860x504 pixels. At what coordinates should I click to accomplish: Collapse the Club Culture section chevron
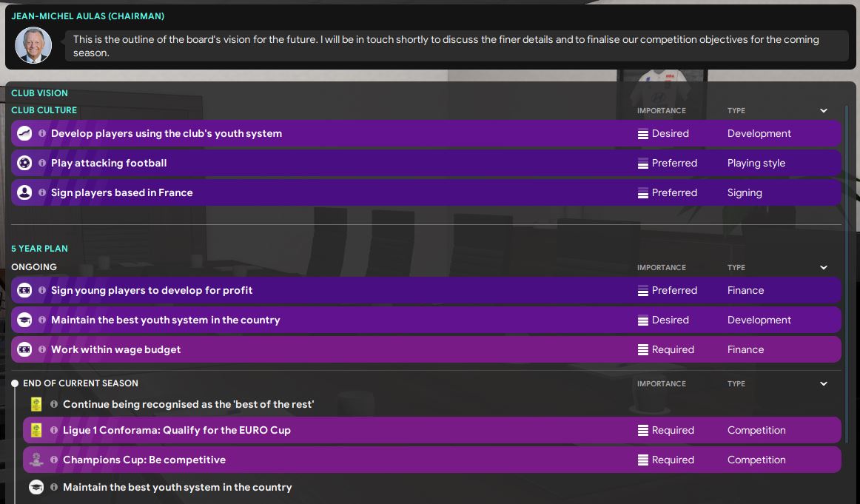pos(824,111)
